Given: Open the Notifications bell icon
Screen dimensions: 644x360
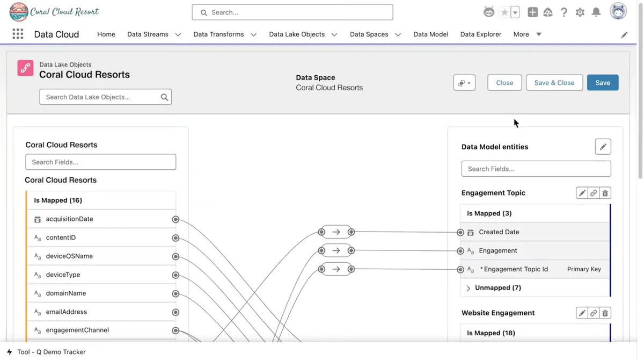Looking at the screenshot, I should [x=596, y=12].
